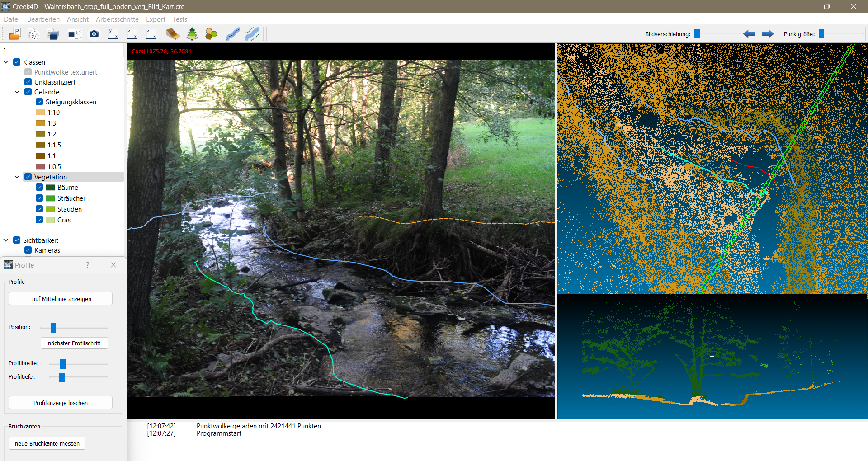Shift image backward with left arrow
The image size is (868, 461).
(x=749, y=34)
